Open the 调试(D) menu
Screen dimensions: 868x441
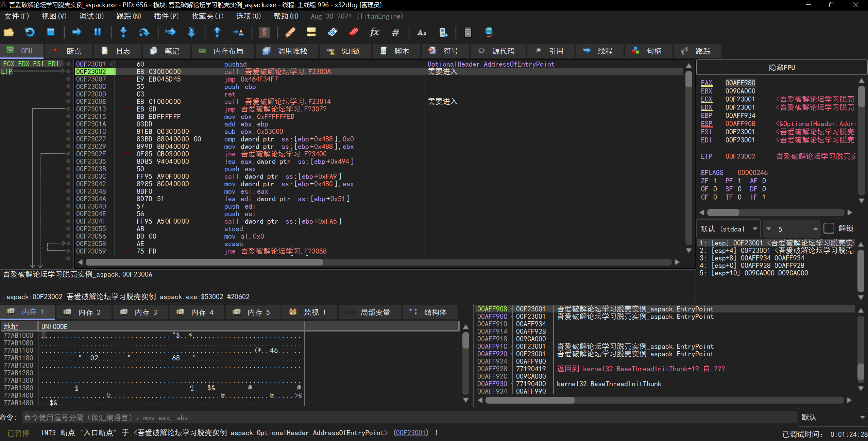tap(91, 16)
